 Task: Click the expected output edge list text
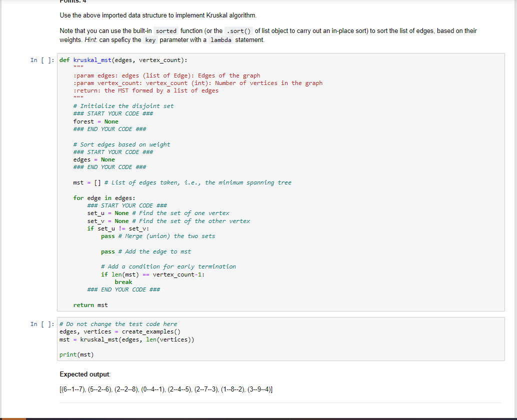pos(166,389)
